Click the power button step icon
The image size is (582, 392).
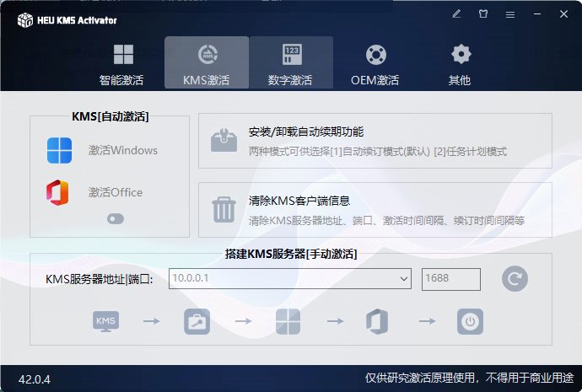tap(471, 321)
